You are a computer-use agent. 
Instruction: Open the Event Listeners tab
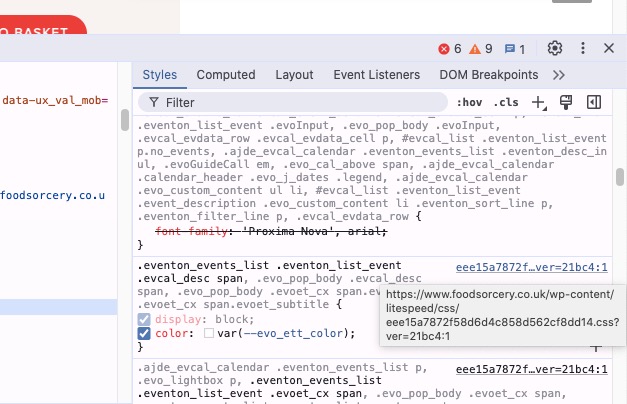click(x=377, y=75)
